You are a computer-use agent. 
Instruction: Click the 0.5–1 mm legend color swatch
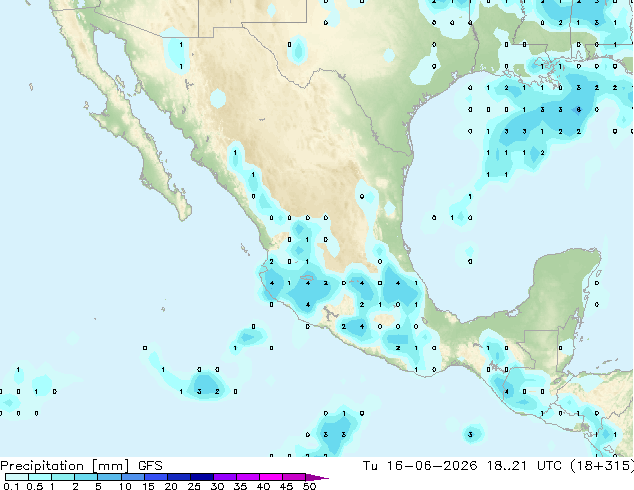tap(40, 477)
